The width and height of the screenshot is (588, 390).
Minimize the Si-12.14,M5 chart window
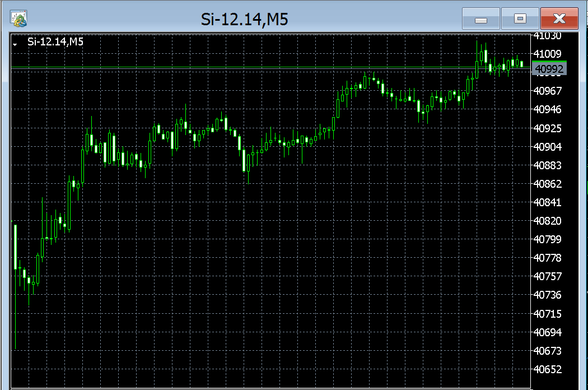tap(480, 19)
